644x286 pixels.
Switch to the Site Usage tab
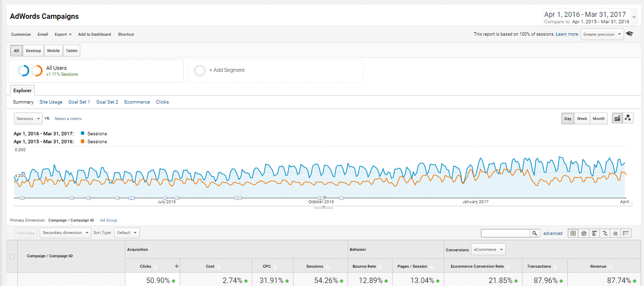pos(51,102)
